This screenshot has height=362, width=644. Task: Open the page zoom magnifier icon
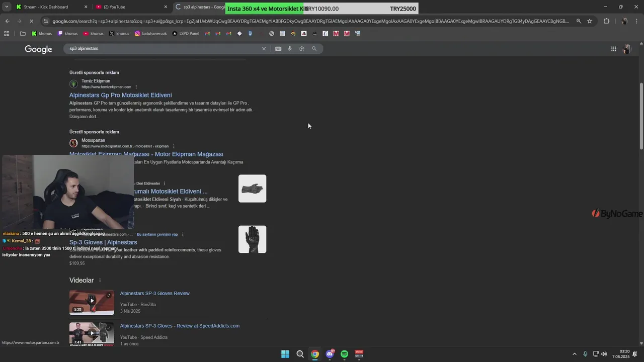[x=579, y=21]
